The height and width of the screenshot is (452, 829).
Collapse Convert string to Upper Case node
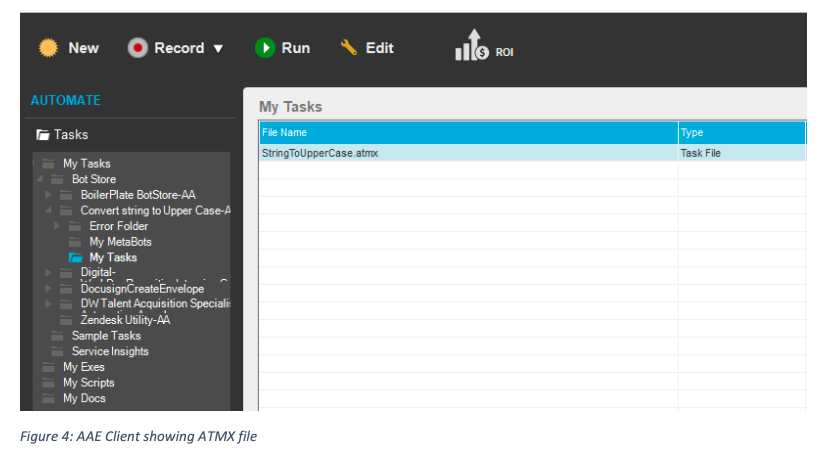49,210
